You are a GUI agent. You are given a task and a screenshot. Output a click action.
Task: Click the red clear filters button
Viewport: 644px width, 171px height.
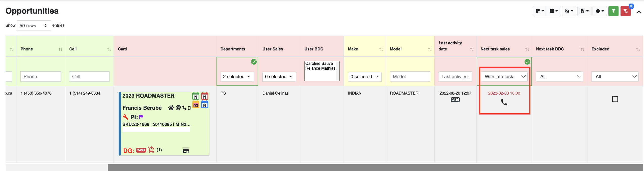point(625,11)
